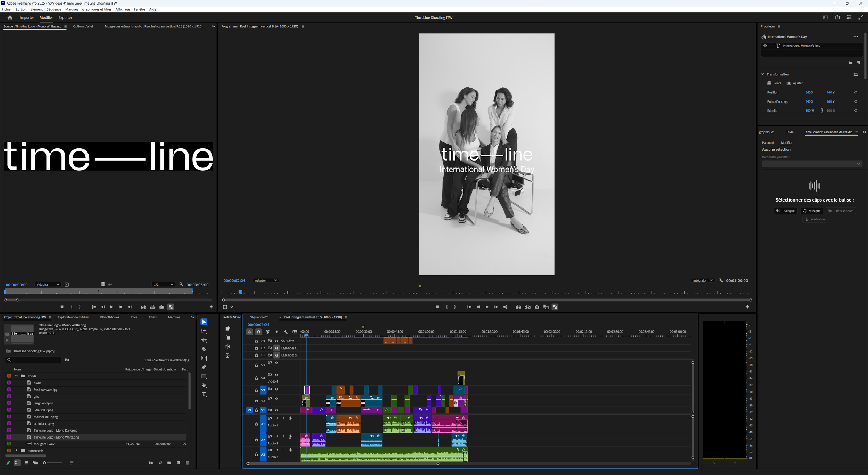
Task: Select the Hand tool
Action: pos(204,385)
